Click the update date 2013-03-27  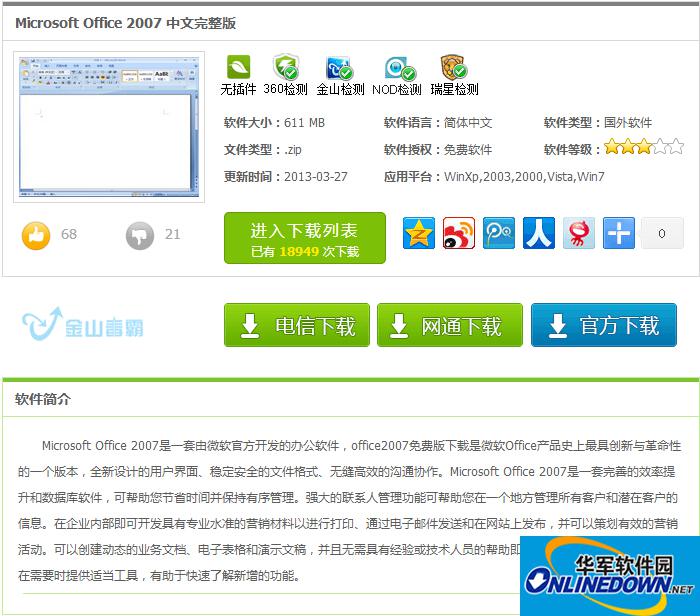[x=316, y=177]
